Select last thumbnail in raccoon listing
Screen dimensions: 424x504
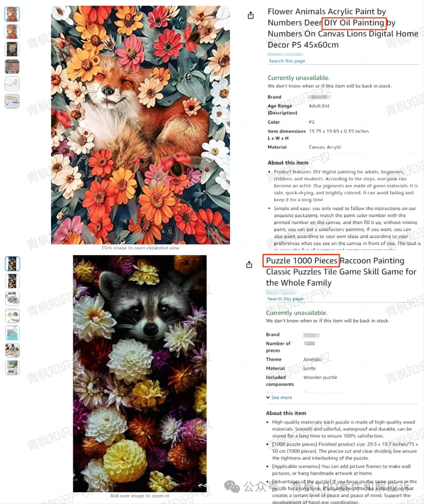12,367
